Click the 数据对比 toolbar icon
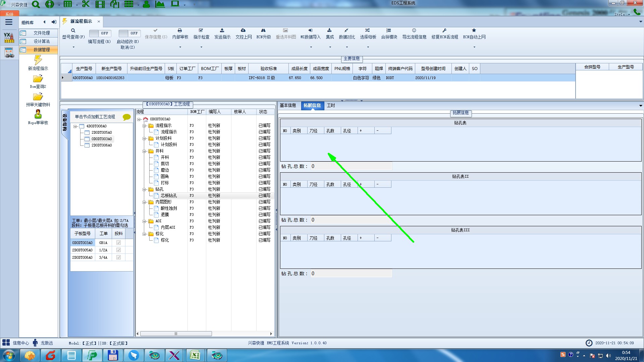This screenshot has width=644, height=362. [x=346, y=31]
